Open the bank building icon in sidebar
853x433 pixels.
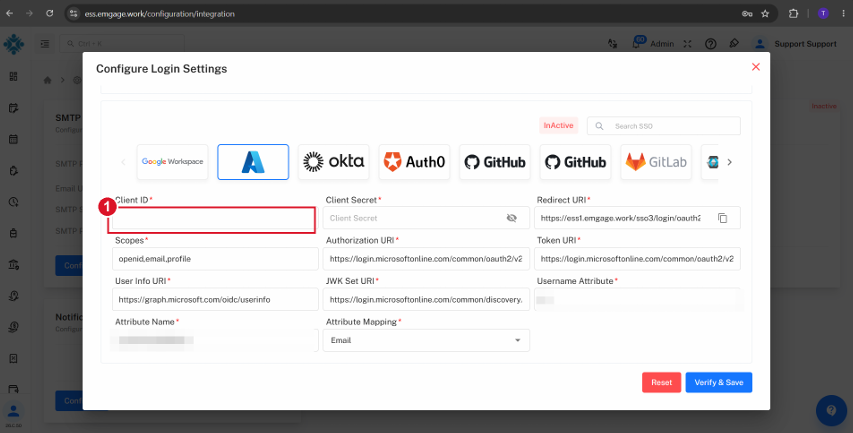pyautogui.click(x=14, y=264)
